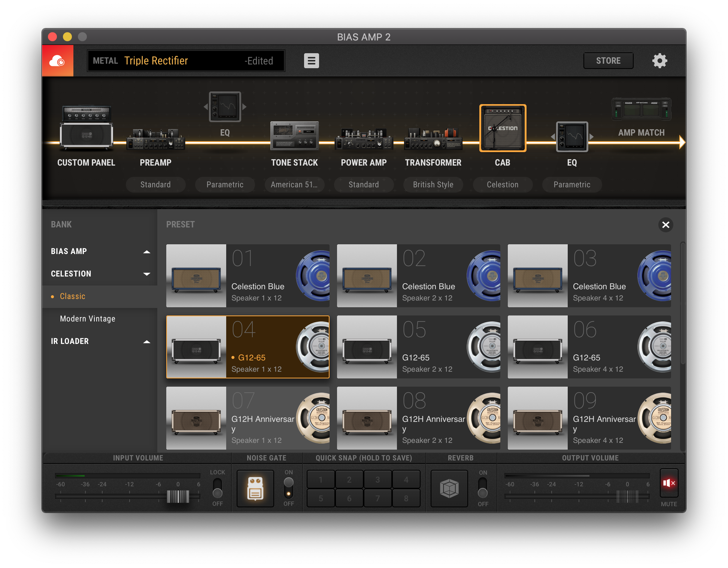Open the ToneCloud icon

(x=58, y=61)
